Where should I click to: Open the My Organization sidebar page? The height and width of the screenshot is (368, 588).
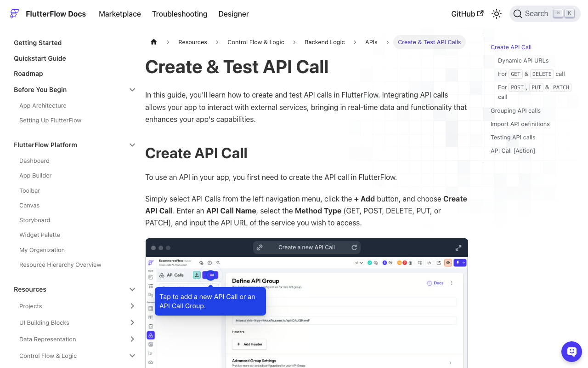point(42,250)
